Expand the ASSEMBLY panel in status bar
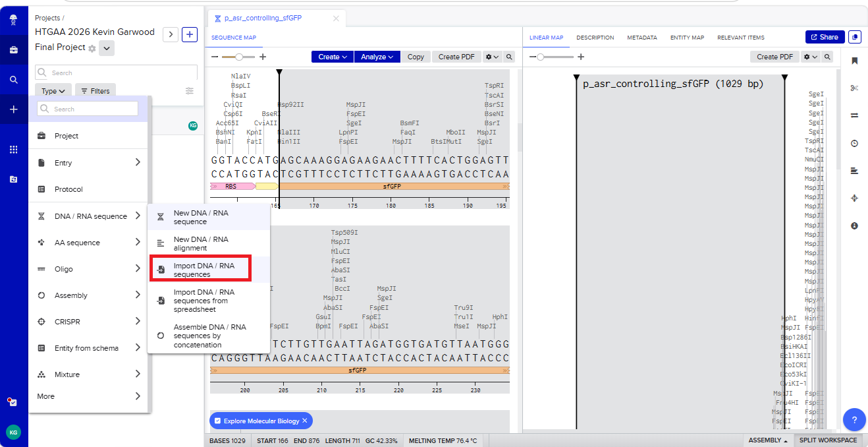The width and height of the screenshot is (868, 447). click(769, 440)
